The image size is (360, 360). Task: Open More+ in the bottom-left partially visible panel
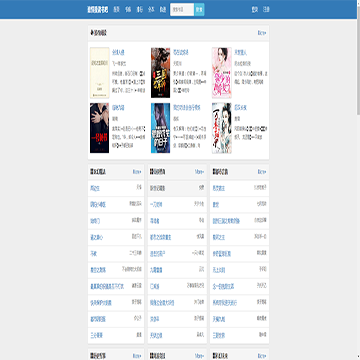pyautogui.click(x=137, y=356)
